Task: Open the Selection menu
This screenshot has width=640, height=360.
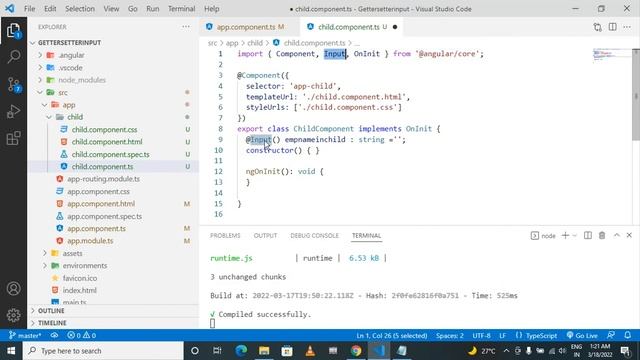Action: click(80, 9)
